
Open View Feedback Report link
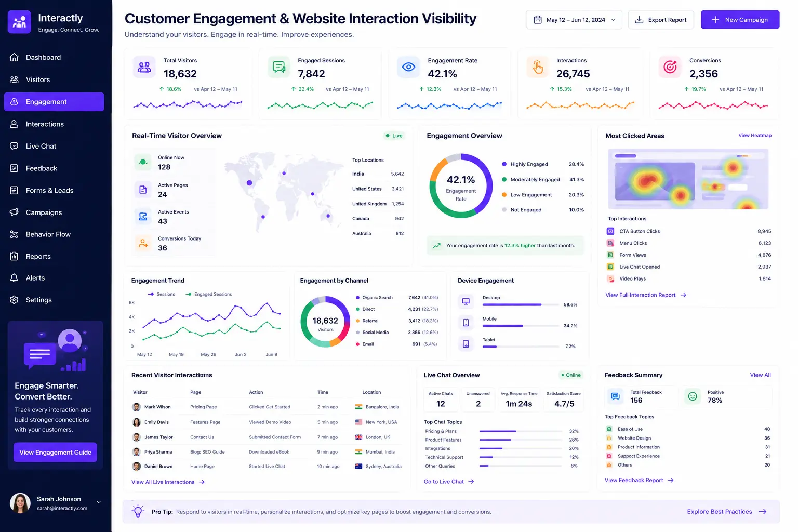point(639,481)
